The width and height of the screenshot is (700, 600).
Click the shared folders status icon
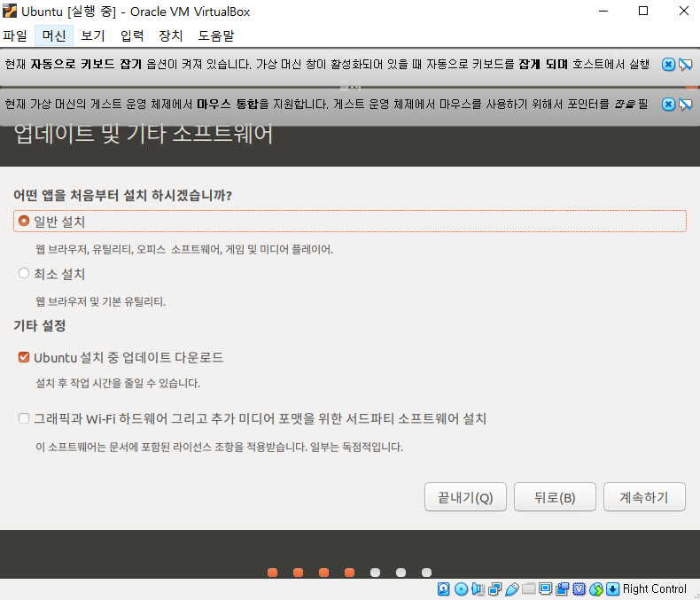(529, 589)
